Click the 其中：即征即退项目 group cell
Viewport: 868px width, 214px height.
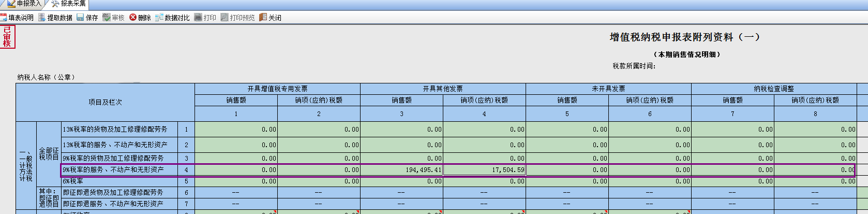click(49, 198)
